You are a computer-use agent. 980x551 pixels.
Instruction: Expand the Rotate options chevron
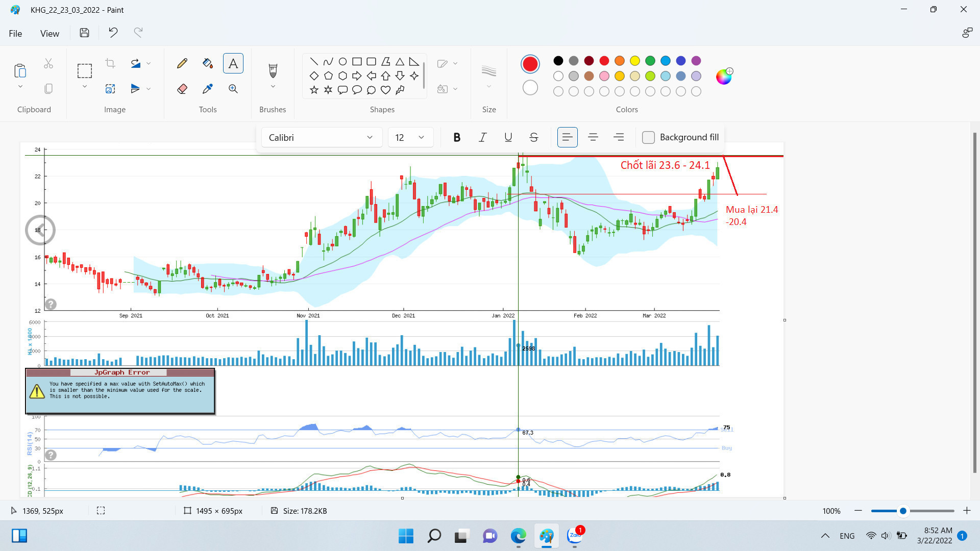pyautogui.click(x=149, y=63)
